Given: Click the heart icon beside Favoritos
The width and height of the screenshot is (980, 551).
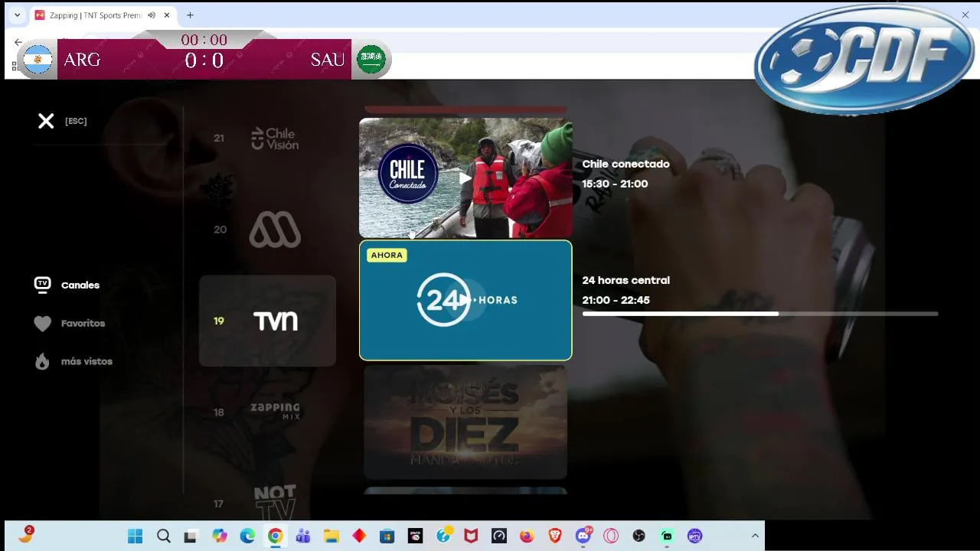Looking at the screenshot, I should (x=42, y=324).
